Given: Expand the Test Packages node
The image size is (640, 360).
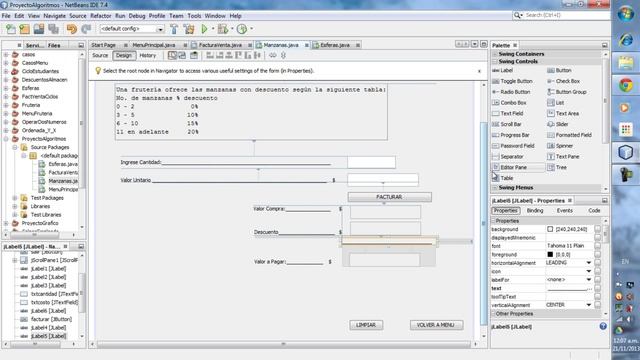Looking at the screenshot, I should tap(15, 198).
